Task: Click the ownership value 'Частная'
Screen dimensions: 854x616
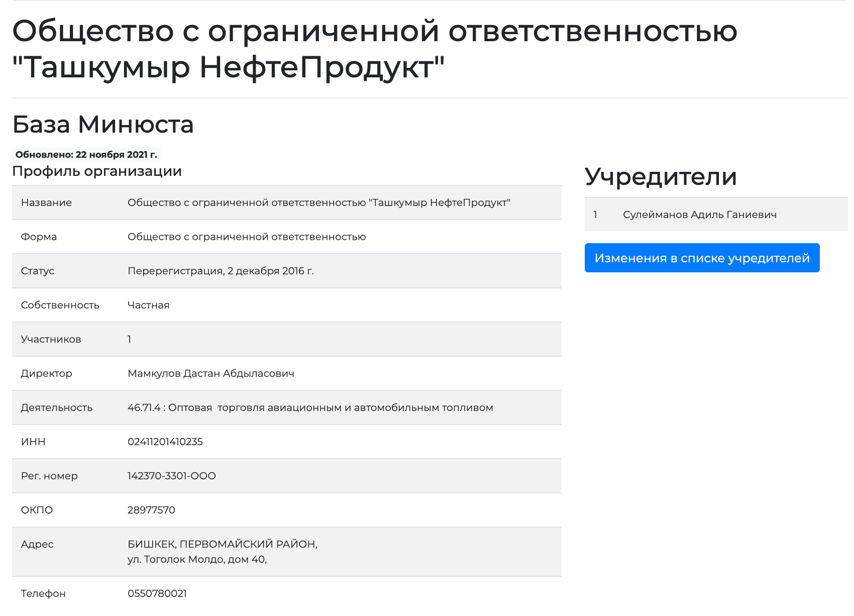Action: click(x=149, y=305)
